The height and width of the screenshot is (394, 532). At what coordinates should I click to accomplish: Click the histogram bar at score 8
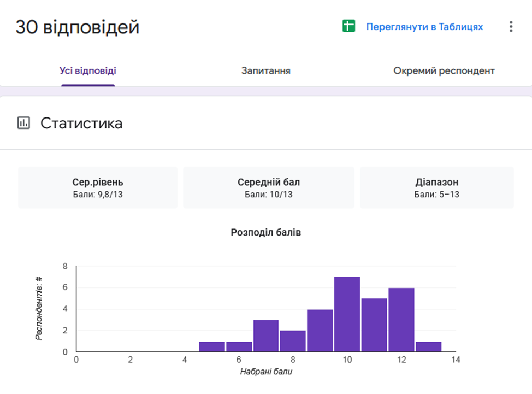[x=293, y=341]
